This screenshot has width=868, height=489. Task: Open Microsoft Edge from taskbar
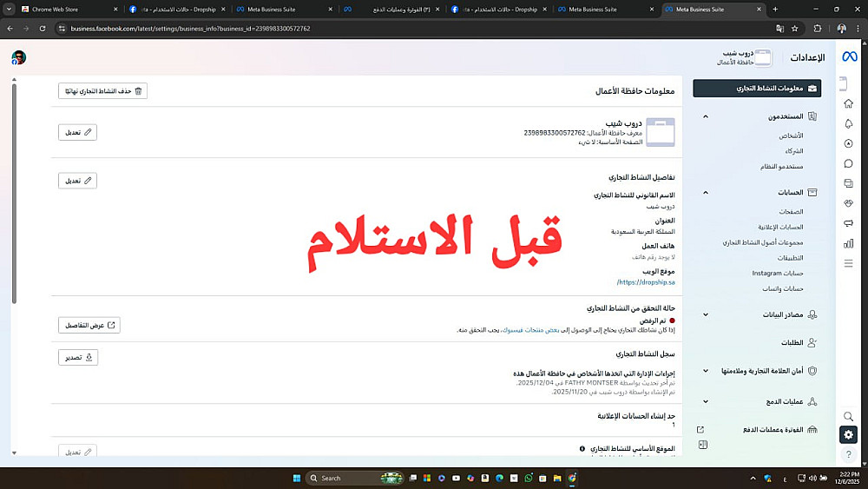(499, 478)
